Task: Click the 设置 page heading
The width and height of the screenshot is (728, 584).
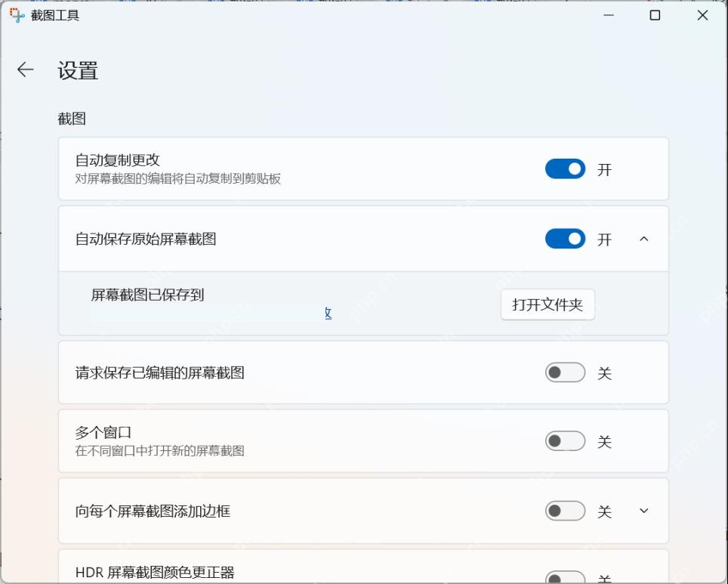Action: coord(78,70)
